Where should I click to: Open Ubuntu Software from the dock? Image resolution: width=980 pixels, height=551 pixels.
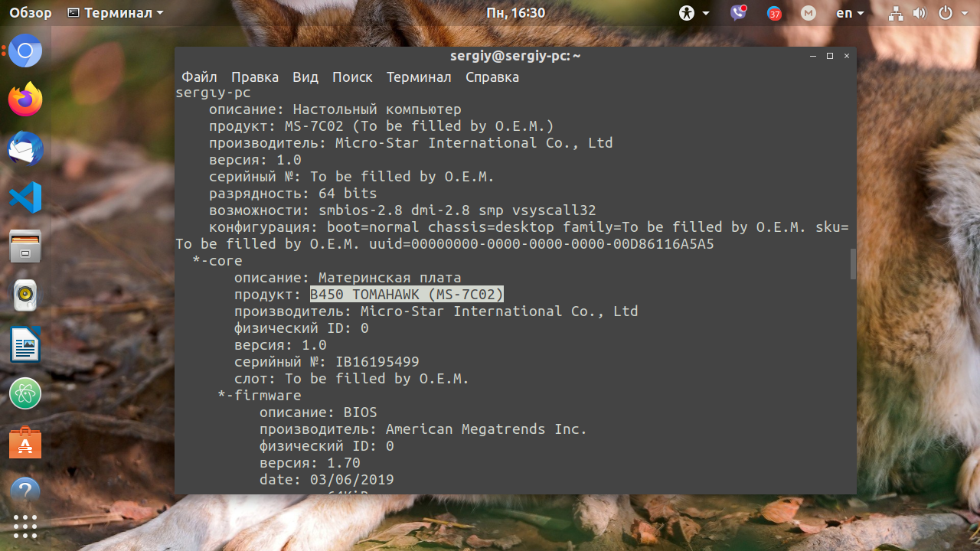tap(25, 443)
